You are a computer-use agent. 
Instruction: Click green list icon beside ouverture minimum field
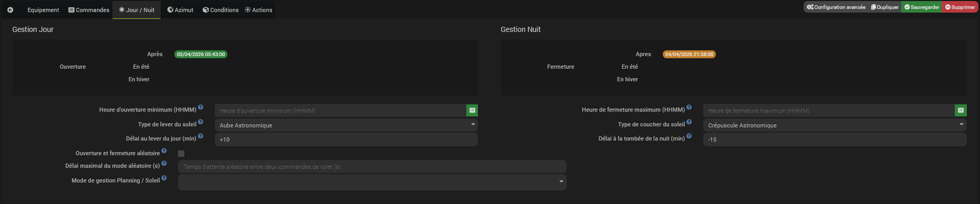pyautogui.click(x=472, y=111)
